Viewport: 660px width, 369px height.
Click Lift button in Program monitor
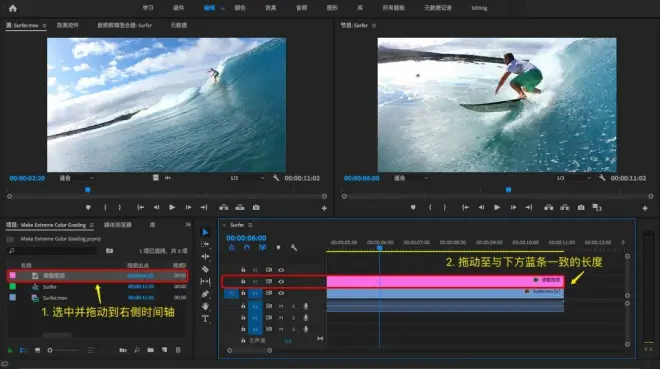[548, 207]
